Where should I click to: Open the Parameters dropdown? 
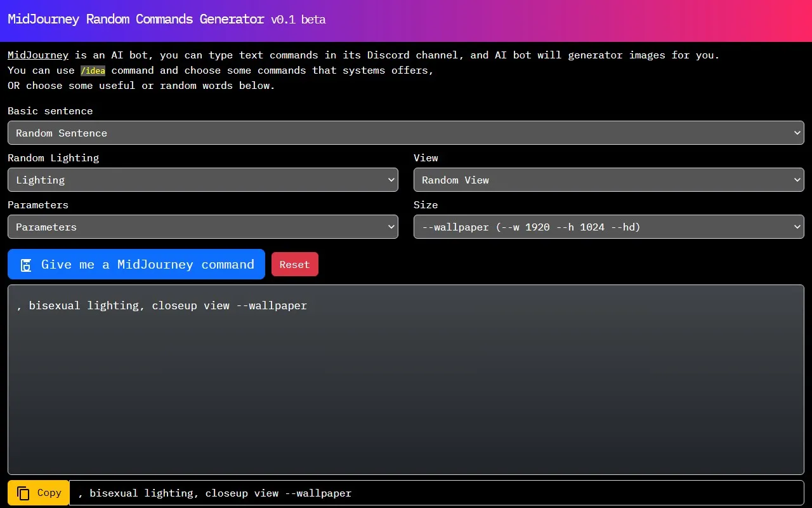point(203,227)
